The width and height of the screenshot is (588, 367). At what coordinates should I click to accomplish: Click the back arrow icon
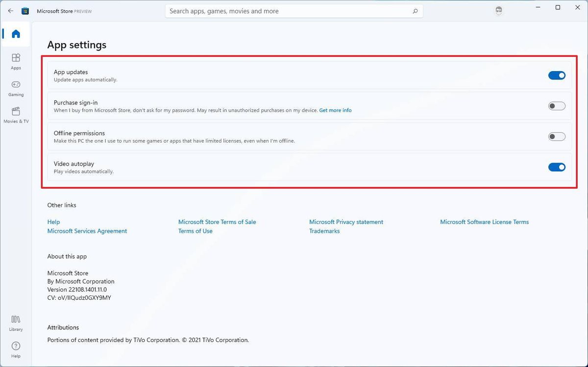coord(11,11)
